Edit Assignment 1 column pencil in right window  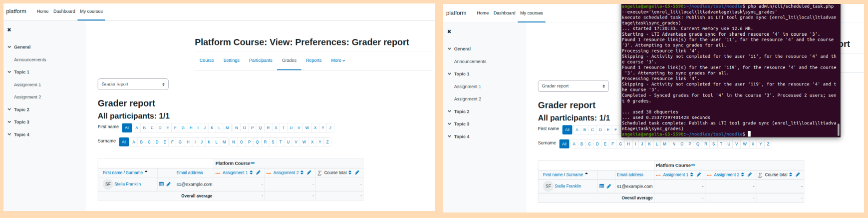pyautogui.click(x=699, y=174)
